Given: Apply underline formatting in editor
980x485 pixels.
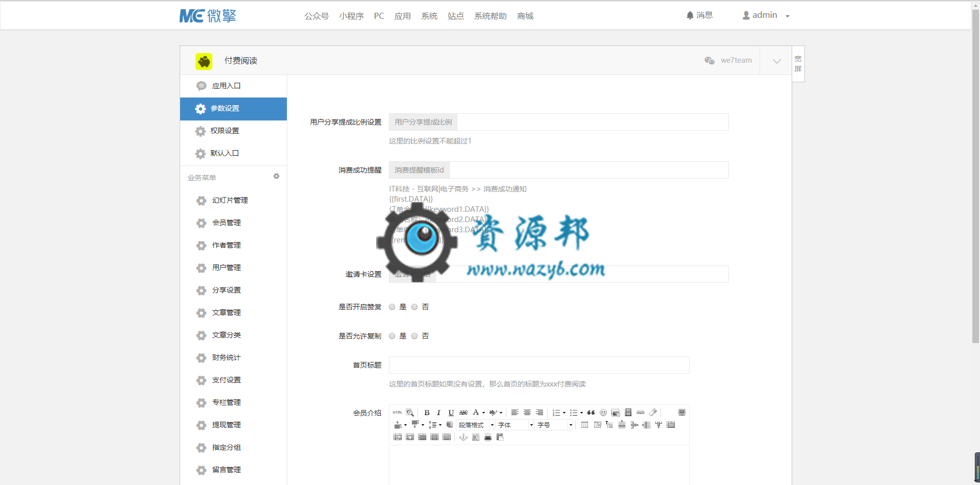Looking at the screenshot, I should (x=451, y=413).
